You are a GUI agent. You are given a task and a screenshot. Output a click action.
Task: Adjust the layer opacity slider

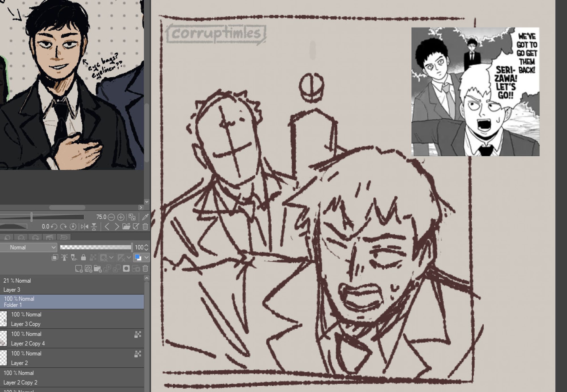tap(96, 248)
